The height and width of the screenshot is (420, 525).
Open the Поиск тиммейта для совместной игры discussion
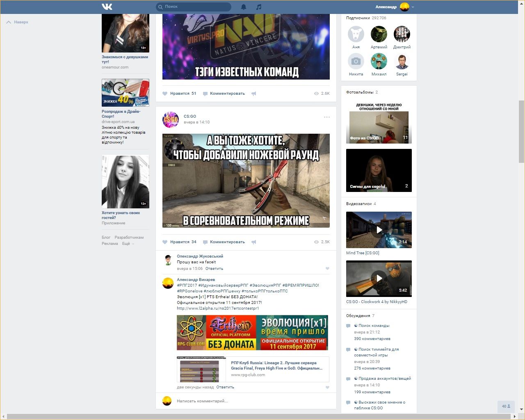(377, 352)
